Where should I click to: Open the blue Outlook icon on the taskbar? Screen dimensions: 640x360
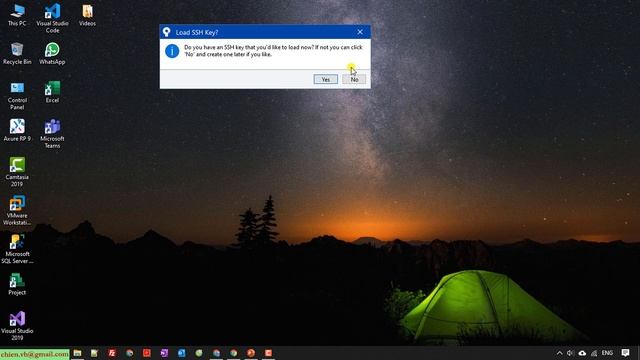182,353
